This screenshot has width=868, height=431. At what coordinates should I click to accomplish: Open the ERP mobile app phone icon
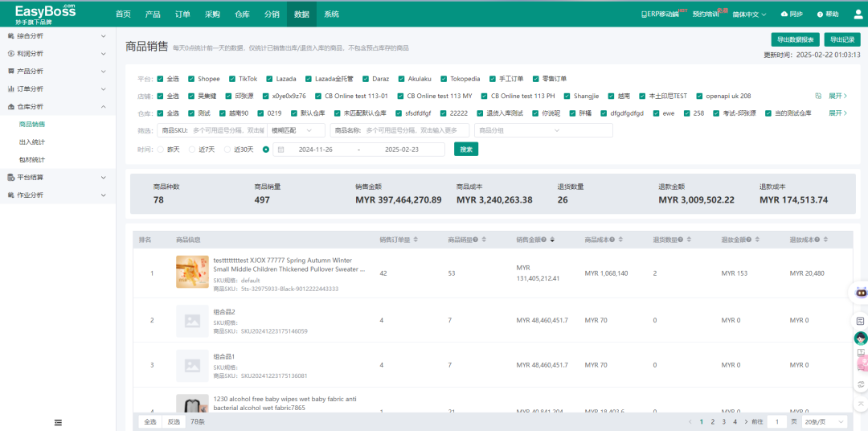[x=644, y=14]
